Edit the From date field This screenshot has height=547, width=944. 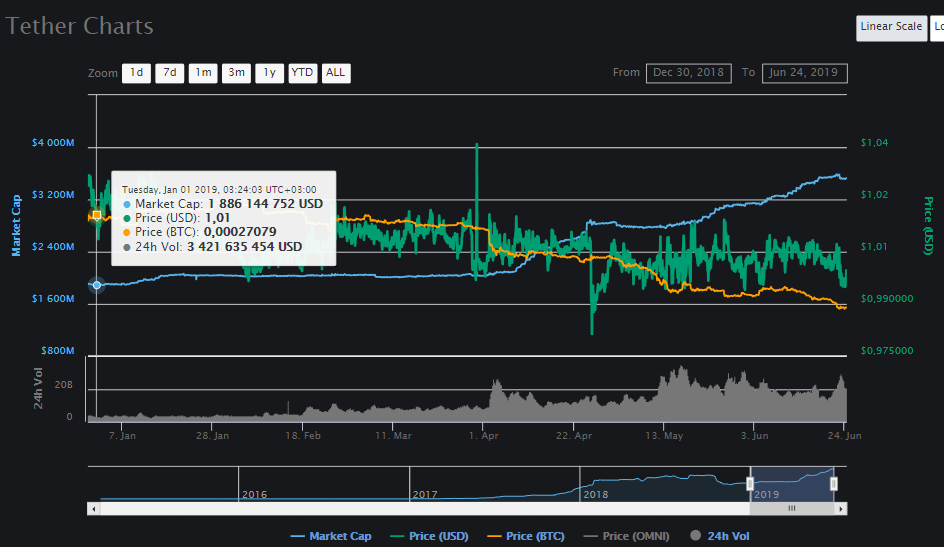tap(688, 73)
